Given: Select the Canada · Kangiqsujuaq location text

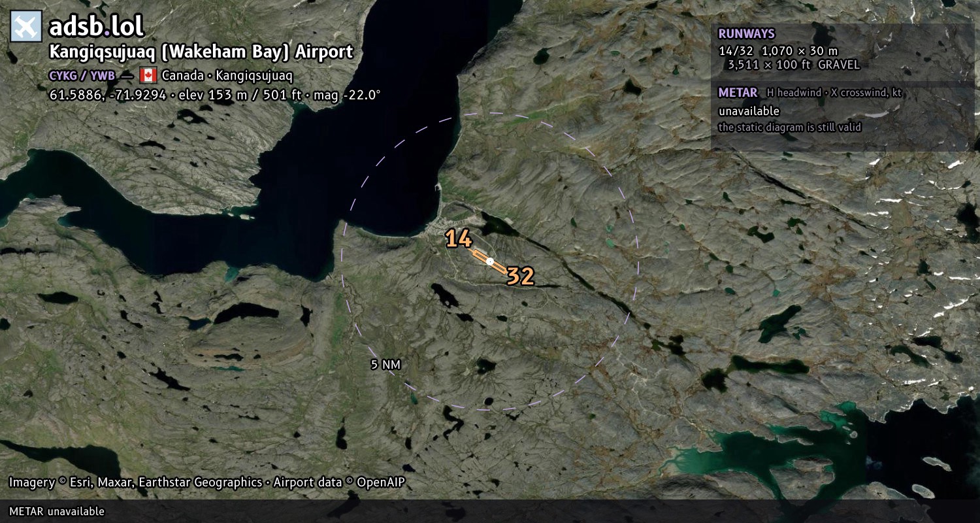Looking at the screenshot, I should click(227, 75).
